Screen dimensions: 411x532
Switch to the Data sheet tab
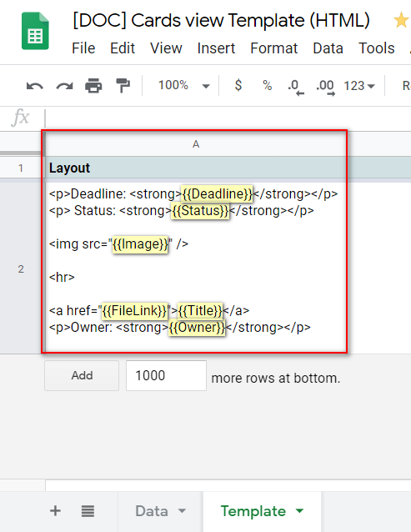152,511
